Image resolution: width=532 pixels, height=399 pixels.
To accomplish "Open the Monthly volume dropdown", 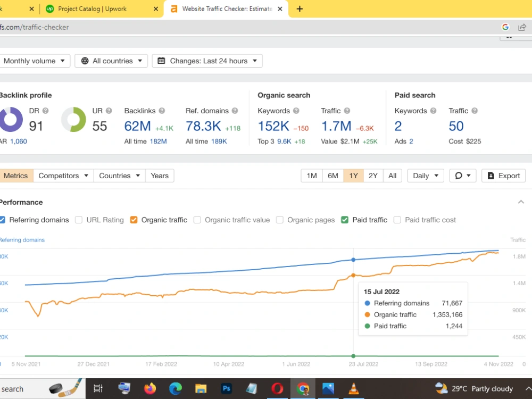I will tap(34, 61).
